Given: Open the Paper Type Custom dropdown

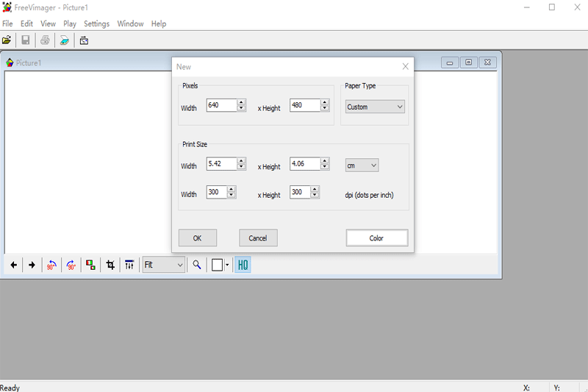Looking at the screenshot, I should pyautogui.click(x=375, y=107).
